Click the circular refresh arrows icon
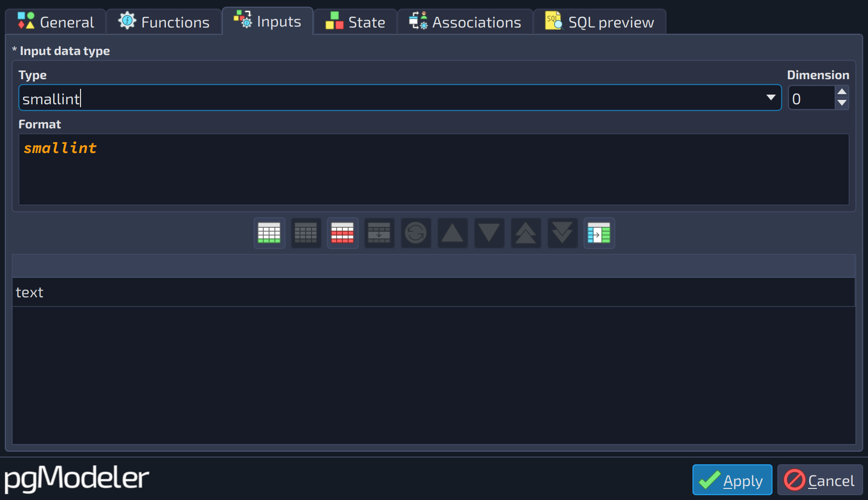 (x=416, y=233)
